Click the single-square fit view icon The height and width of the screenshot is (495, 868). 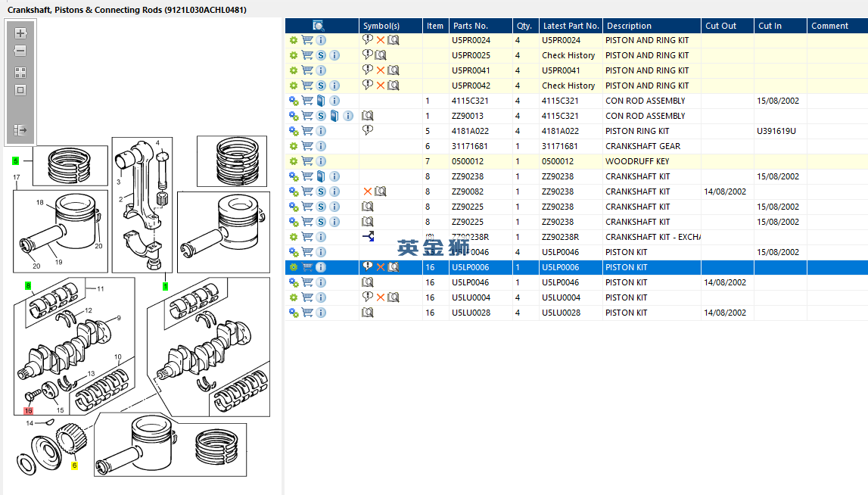click(20, 90)
